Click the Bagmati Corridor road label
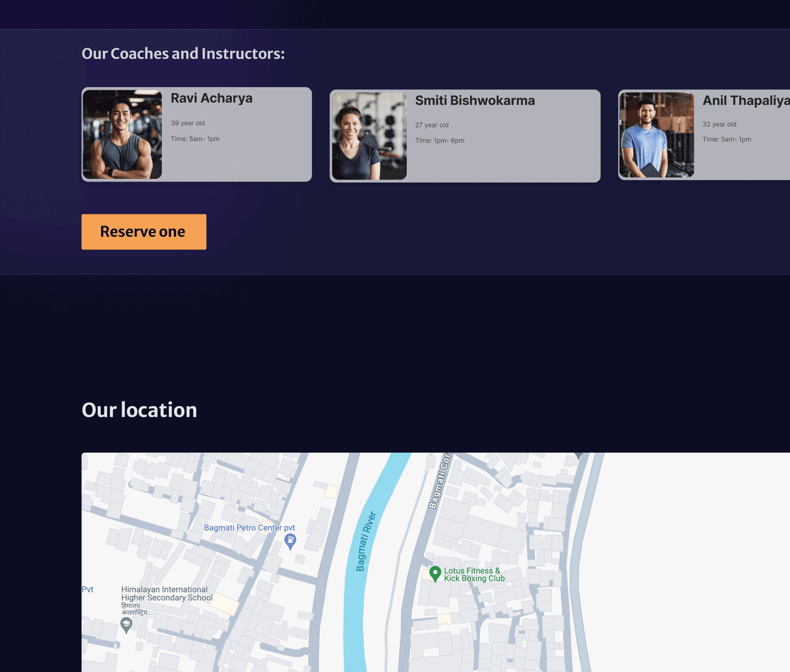 coord(439,482)
